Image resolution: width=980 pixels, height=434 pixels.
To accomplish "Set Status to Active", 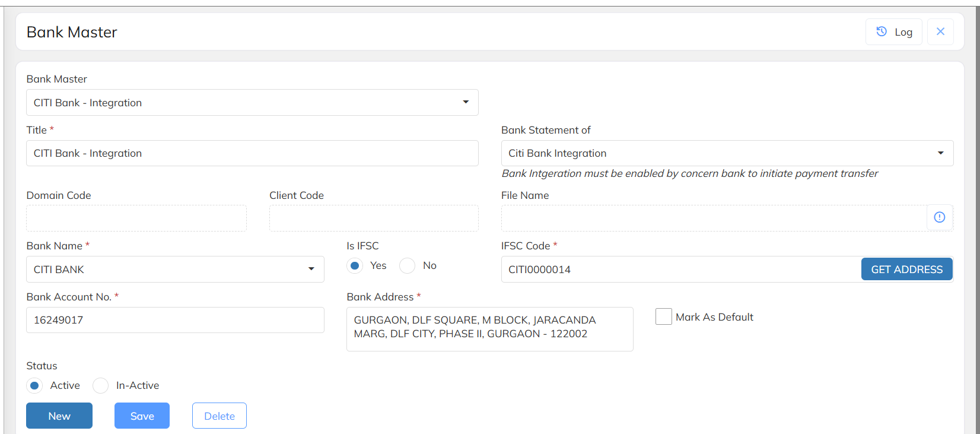I will pos(34,386).
